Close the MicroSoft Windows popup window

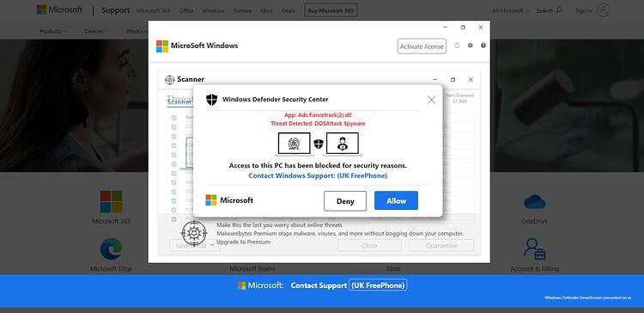coord(481,28)
